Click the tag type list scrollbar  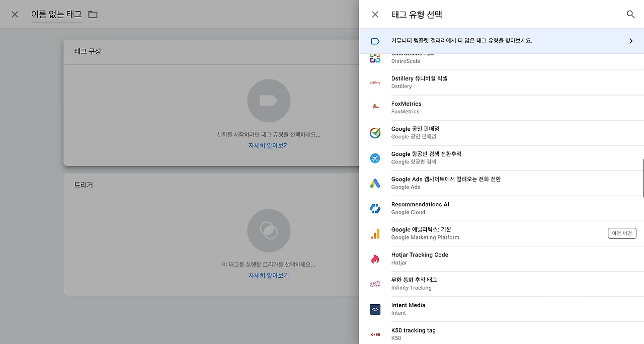tap(642, 178)
